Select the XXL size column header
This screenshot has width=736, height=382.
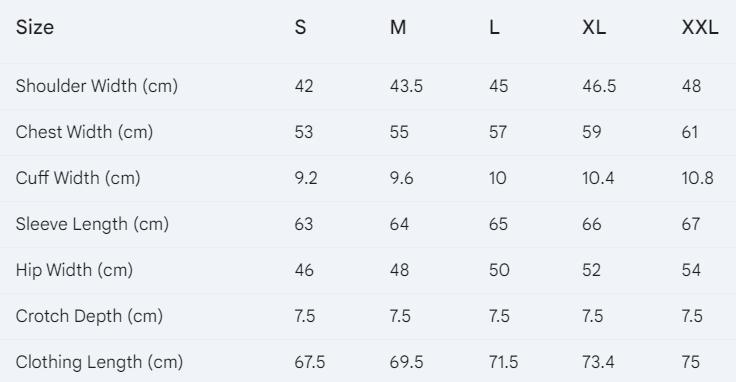tap(700, 27)
